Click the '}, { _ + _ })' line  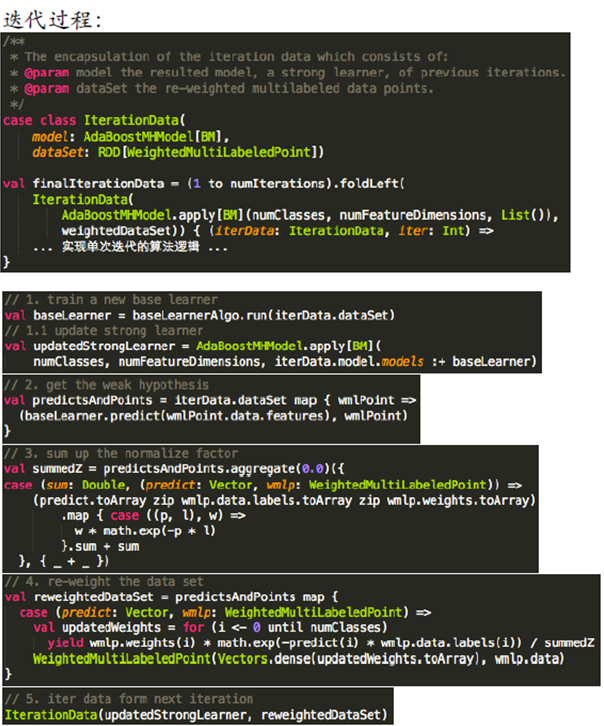pyautogui.click(x=63, y=562)
